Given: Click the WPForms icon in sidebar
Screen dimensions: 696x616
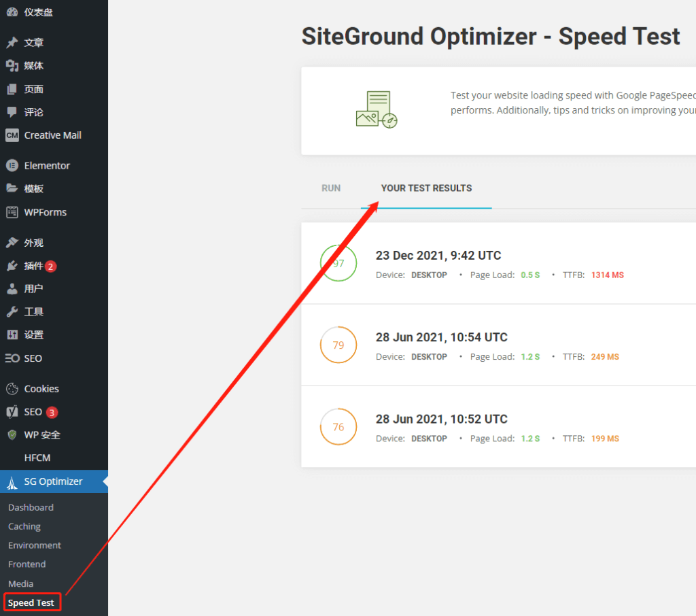Looking at the screenshot, I should click(x=12, y=212).
